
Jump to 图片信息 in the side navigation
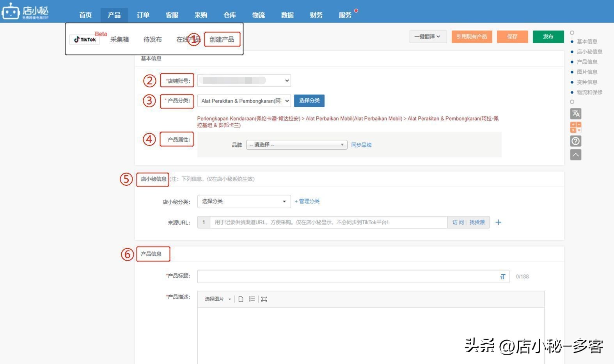tap(587, 72)
